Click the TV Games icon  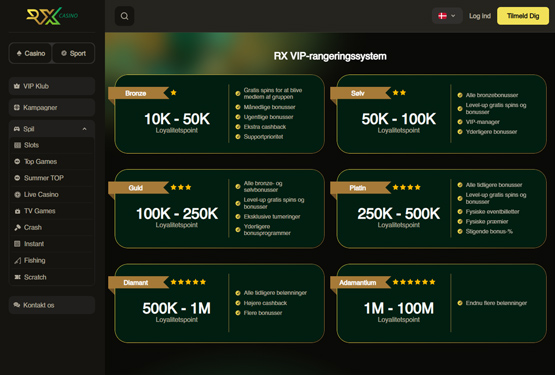tap(17, 211)
